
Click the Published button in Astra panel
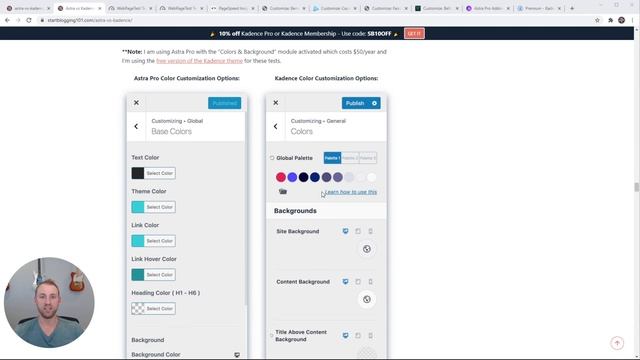[224, 103]
